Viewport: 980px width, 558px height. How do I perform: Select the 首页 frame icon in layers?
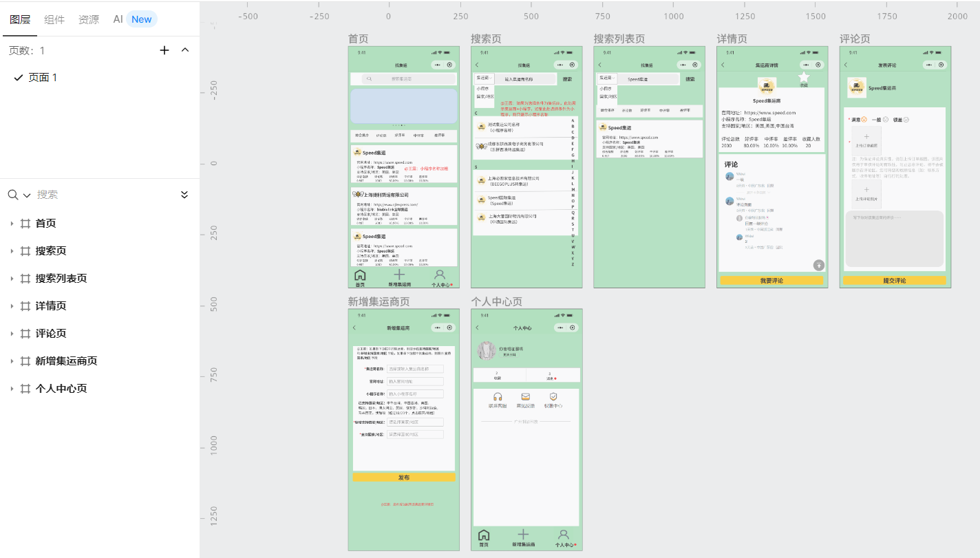(x=25, y=224)
